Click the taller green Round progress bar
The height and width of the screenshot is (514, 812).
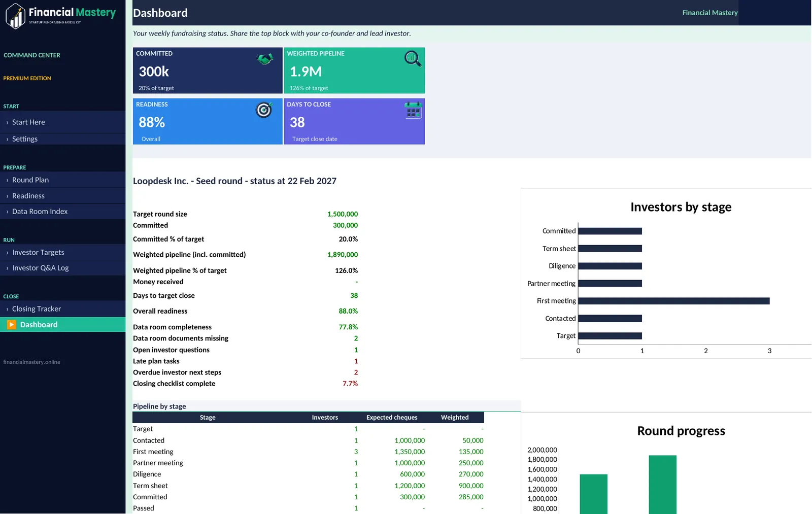[x=662, y=485]
